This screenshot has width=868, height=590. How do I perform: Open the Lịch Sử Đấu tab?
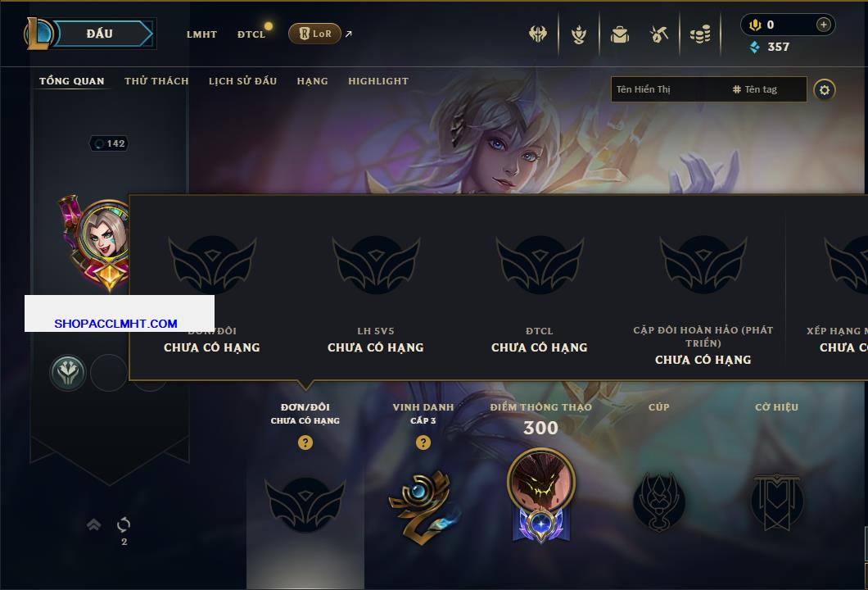[x=242, y=81]
